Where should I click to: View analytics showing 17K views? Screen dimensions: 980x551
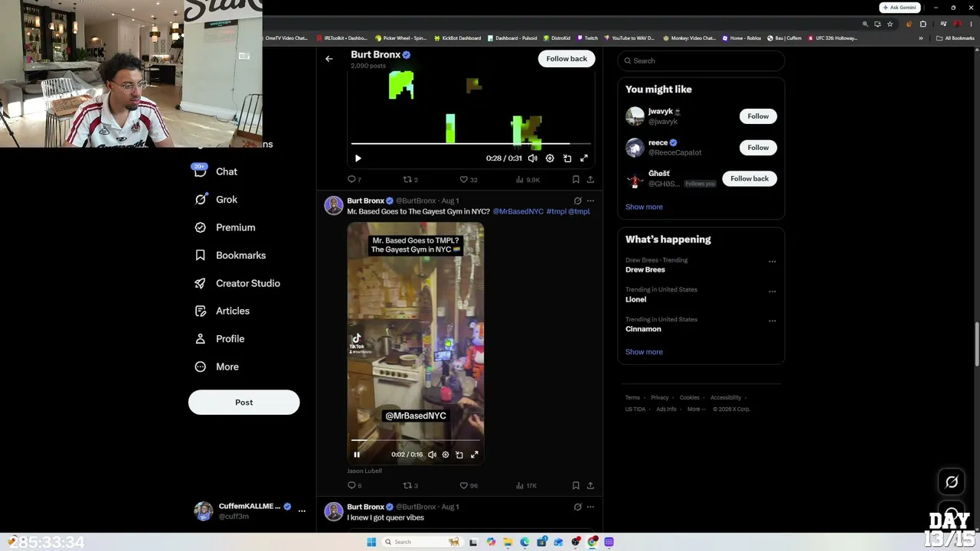(527, 486)
